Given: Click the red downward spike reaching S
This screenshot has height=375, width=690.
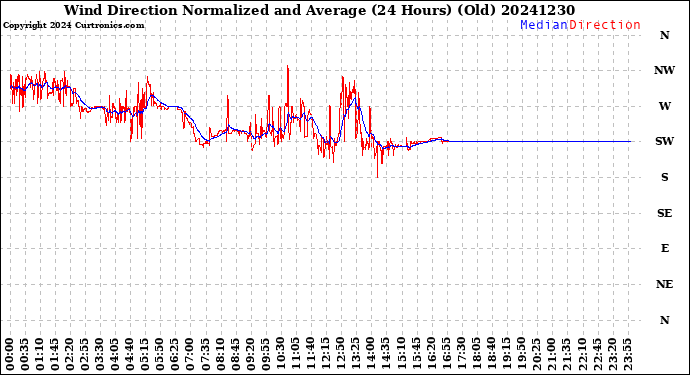Looking at the screenshot, I should (x=378, y=175).
